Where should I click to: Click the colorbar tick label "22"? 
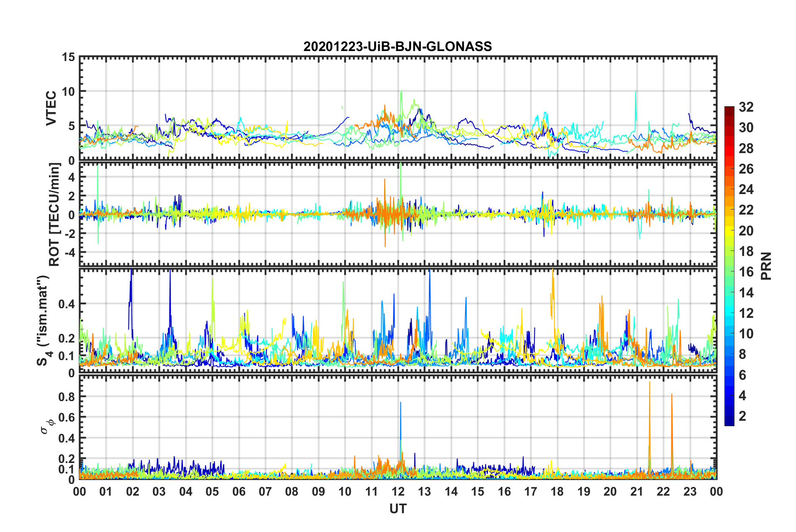coord(746,210)
